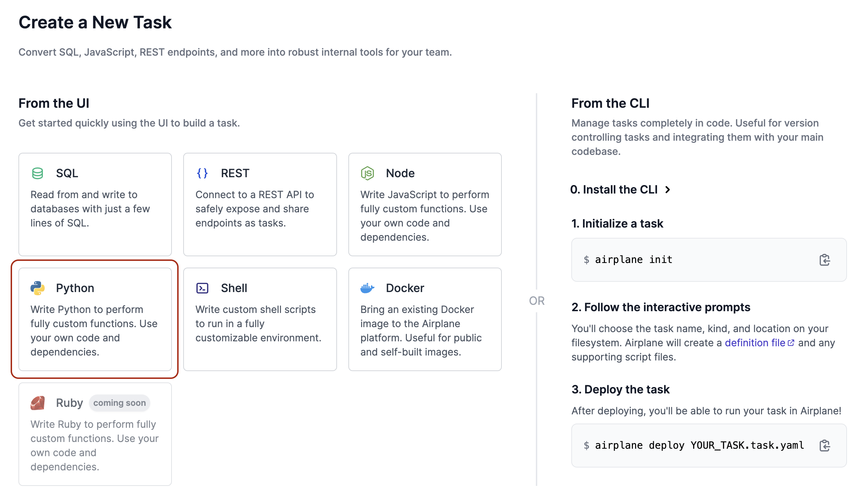This screenshot has width=864, height=504.
Task: Expand the Install the CLI chevron
Action: click(x=668, y=190)
